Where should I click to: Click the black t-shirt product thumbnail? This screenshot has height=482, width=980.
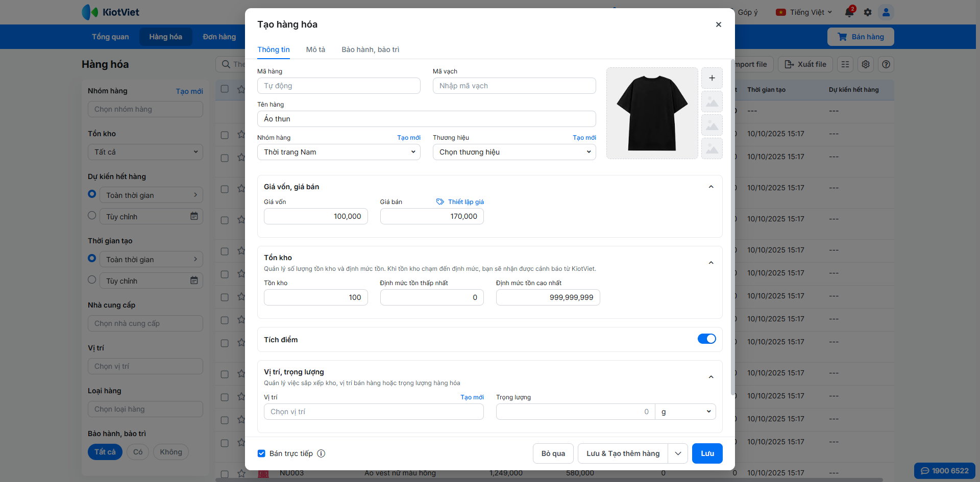point(652,113)
